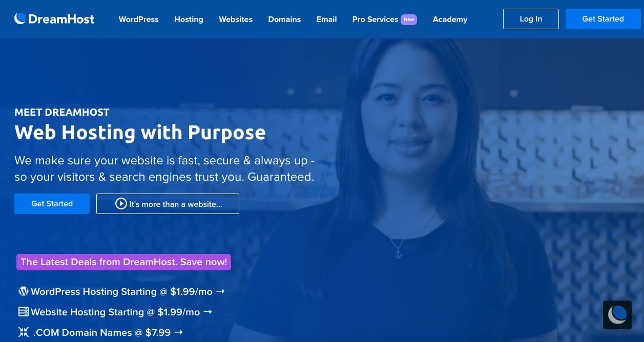
Task: Click the WordPress logo icon in deals
Action: coord(23,291)
